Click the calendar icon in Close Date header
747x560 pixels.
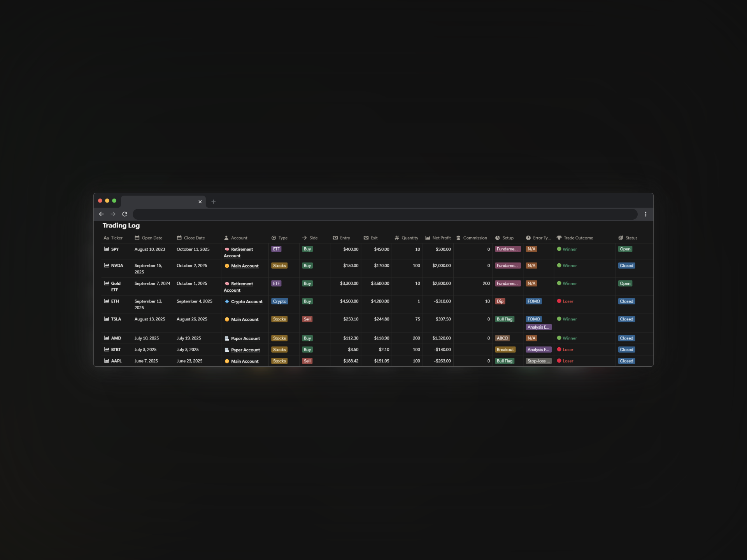click(x=179, y=238)
